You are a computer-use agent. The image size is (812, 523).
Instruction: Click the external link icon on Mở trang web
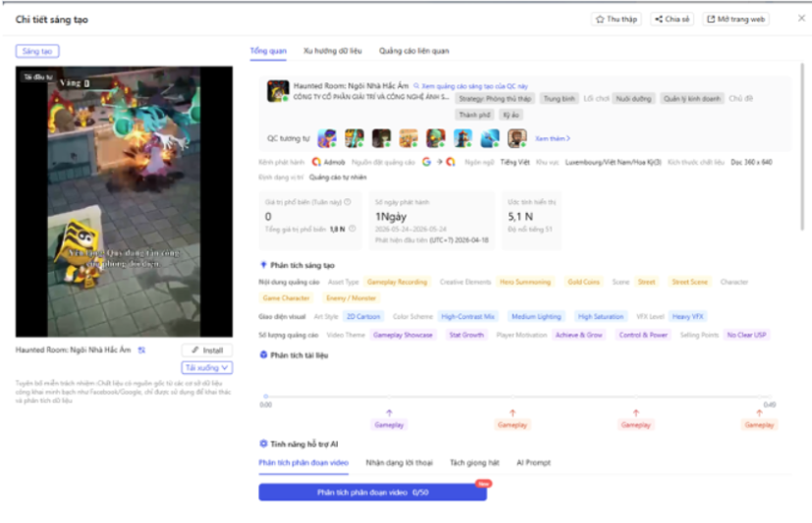coord(711,20)
